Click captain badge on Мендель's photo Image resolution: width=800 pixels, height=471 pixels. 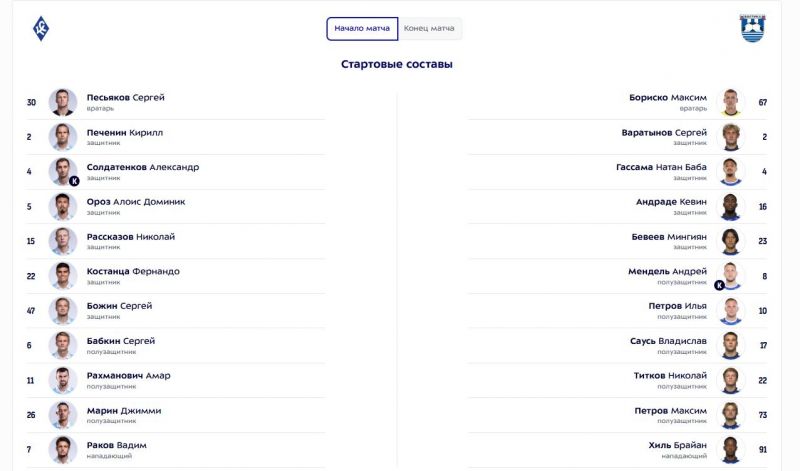coord(719,285)
